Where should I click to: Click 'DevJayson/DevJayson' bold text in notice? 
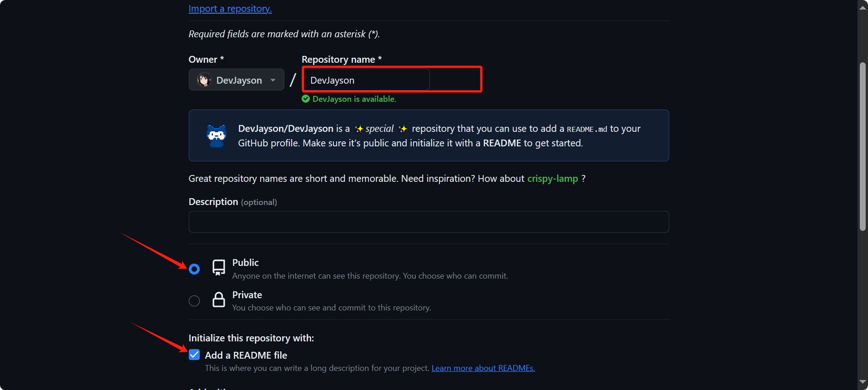click(x=286, y=129)
